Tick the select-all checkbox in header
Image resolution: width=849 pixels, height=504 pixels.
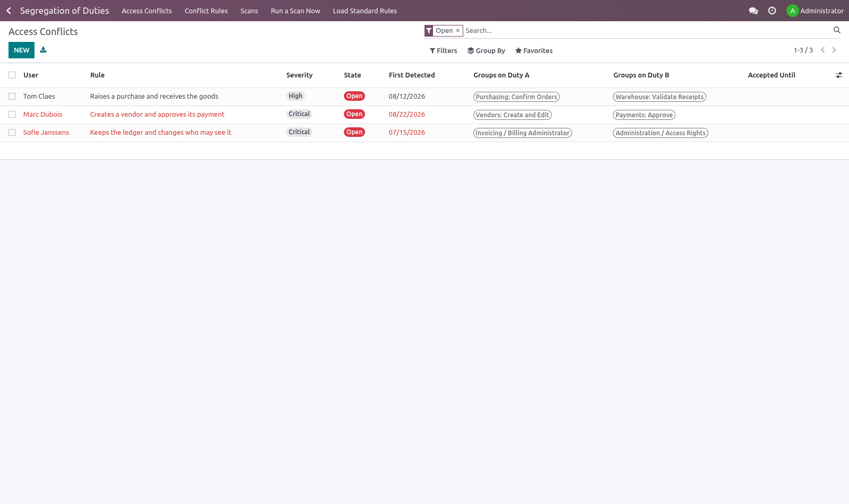(x=12, y=75)
